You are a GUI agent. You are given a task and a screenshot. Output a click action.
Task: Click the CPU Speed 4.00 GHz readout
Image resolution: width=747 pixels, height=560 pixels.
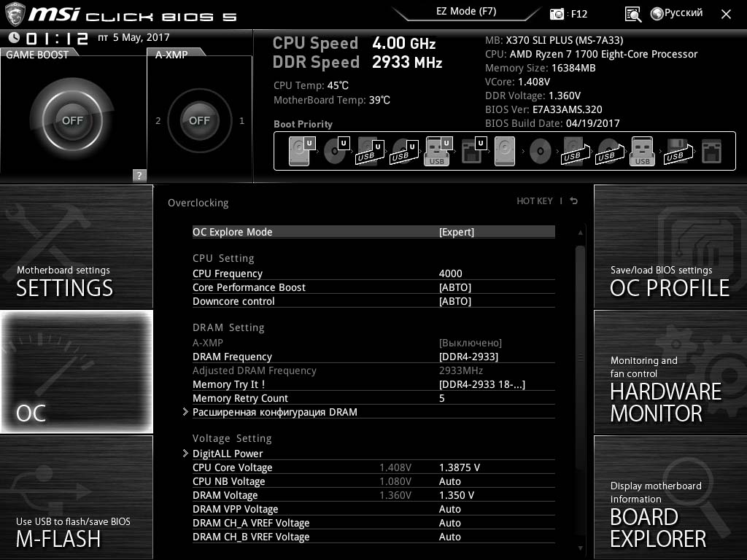[x=354, y=43]
